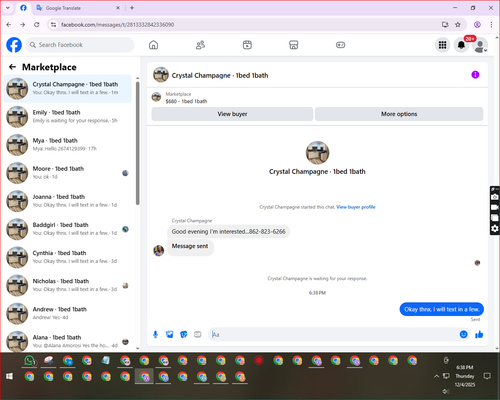Go back using the Marketplace back arrow

point(12,67)
